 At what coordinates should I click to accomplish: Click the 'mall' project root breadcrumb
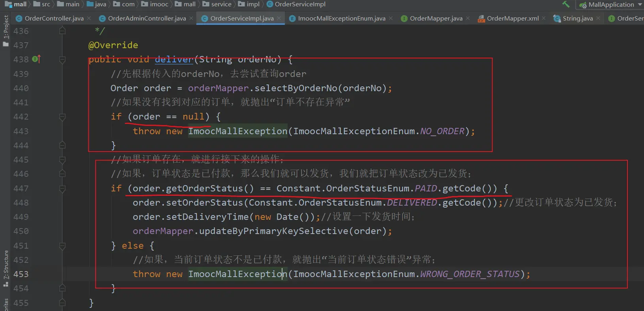tap(20, 4)
